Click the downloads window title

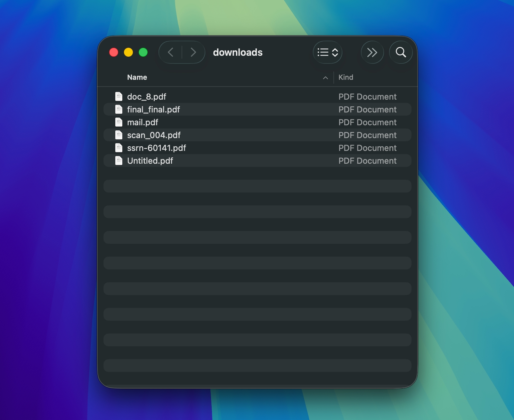tap(238, 52)
